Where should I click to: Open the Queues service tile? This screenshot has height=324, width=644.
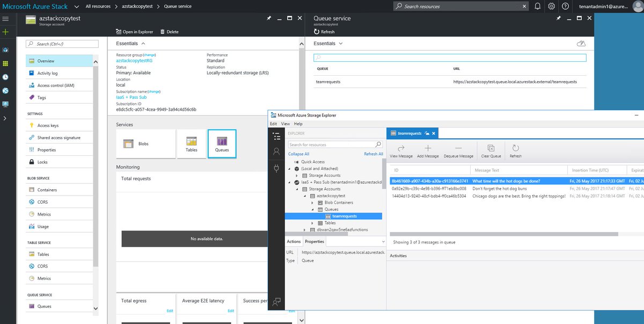click(x=222, y=143)
